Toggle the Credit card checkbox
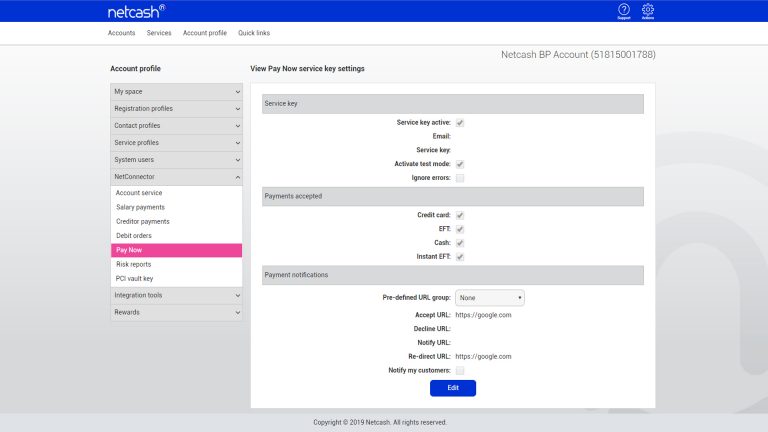This screenshot has height=432, width=768. pos(460,216)
